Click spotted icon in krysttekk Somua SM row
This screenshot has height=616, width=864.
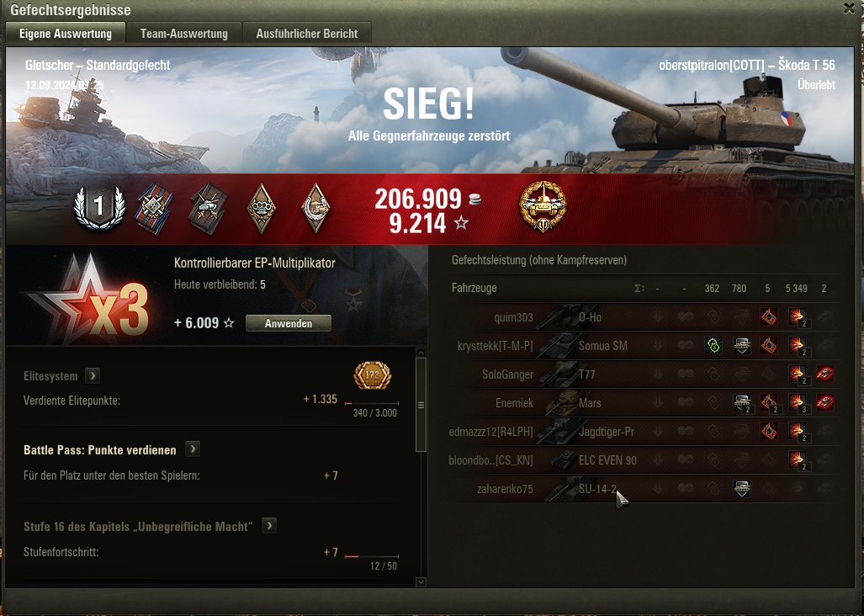pyautogui.click(x=713, y=346)
